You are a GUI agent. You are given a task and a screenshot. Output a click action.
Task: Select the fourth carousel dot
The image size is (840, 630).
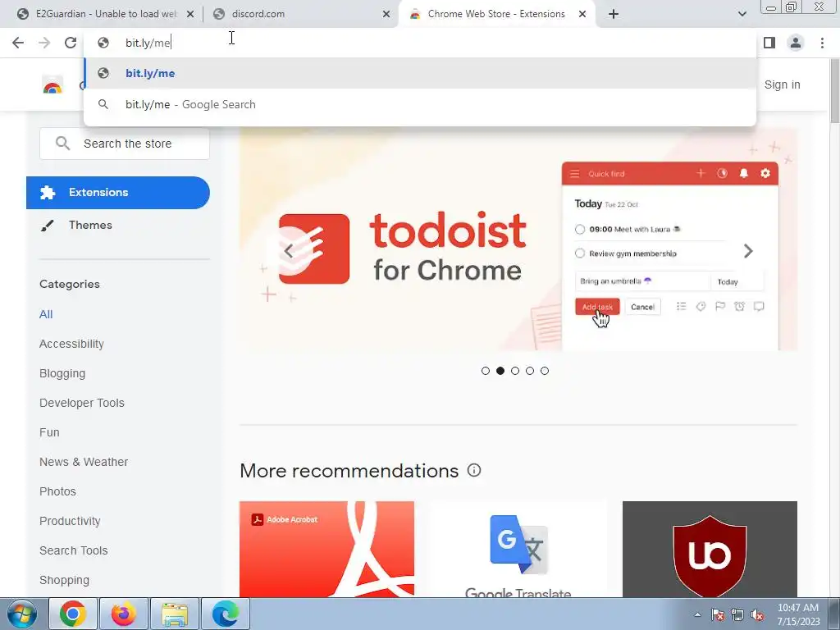coord(530,371)
